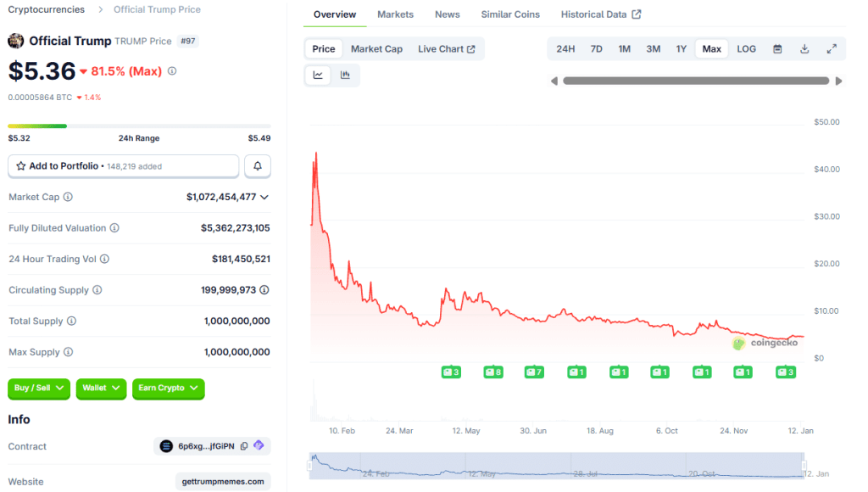Click the chart download icon
The image size is (868, 492).
(x=804, y=48)
